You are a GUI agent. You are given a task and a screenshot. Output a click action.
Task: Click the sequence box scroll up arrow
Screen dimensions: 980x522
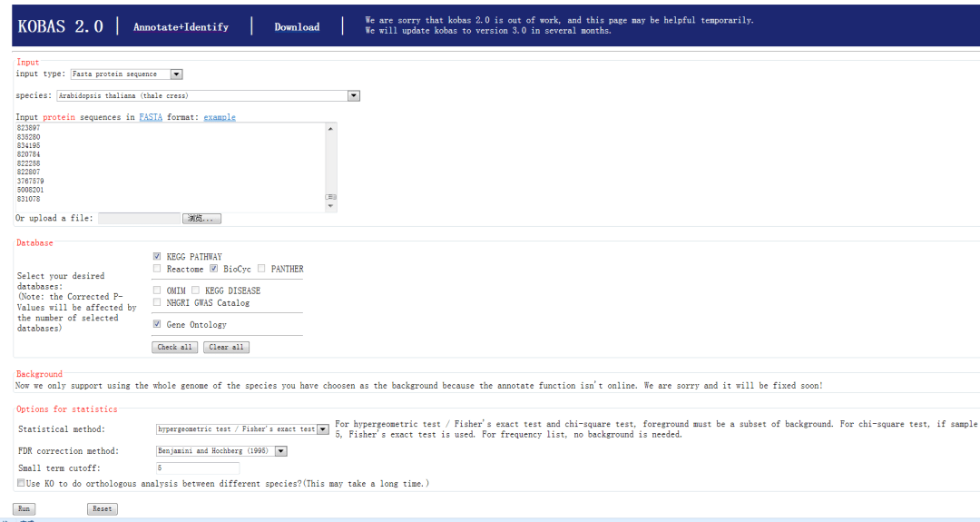pos(330,128)
